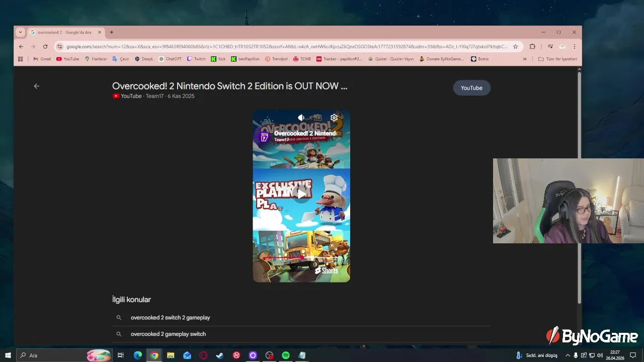Open Gmail bookmark
Image resolution: width=644 pixels, height=362 pixels.
[42, 59]
